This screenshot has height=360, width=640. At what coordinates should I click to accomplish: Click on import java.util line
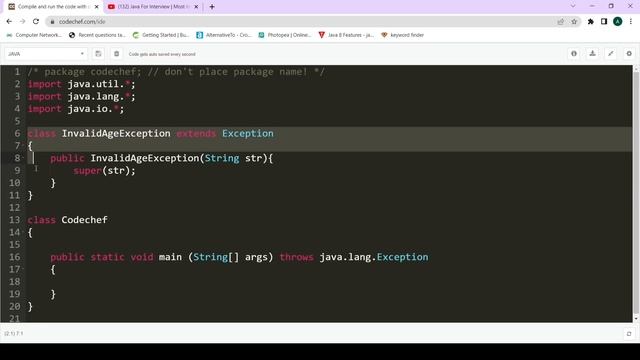coord(81,84)
